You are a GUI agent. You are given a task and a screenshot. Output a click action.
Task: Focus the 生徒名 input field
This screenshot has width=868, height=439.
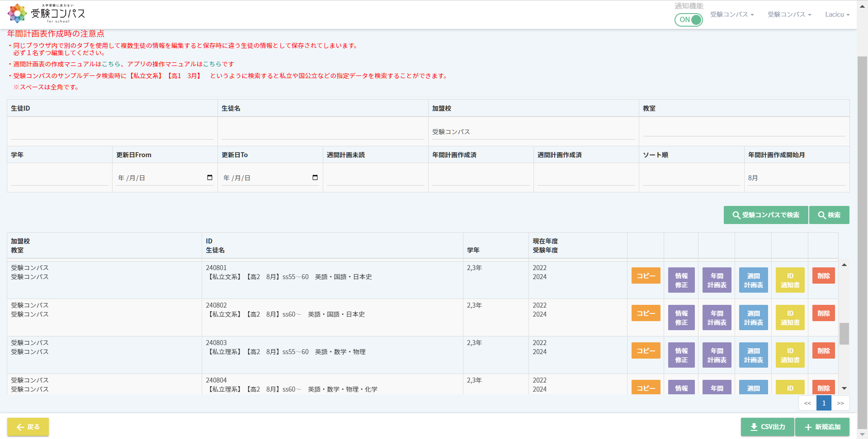point(323,131)
